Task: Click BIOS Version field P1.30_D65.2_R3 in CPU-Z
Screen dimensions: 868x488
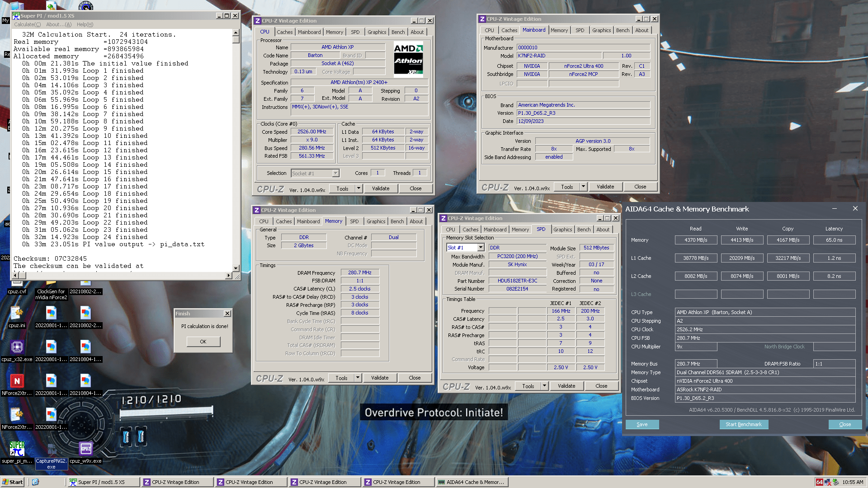Action: click(583, 113)
